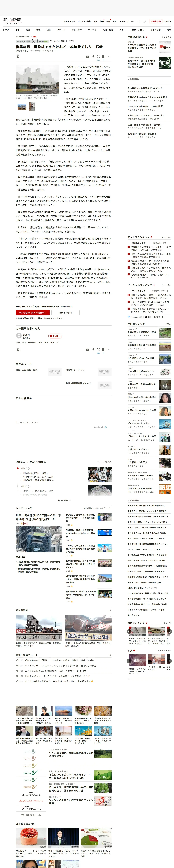Open the header three-dots more menu
This screenshot has width=174, height=868.
[x=132, y=21]
